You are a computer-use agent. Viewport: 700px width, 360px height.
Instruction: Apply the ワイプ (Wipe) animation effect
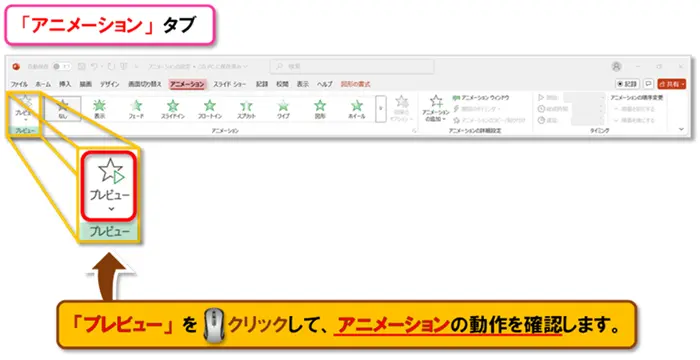point(283,109)
